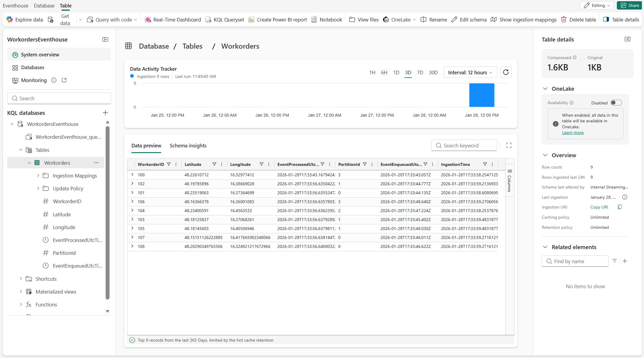Open Monitoring in a new window icon

[x=64, y=80]
